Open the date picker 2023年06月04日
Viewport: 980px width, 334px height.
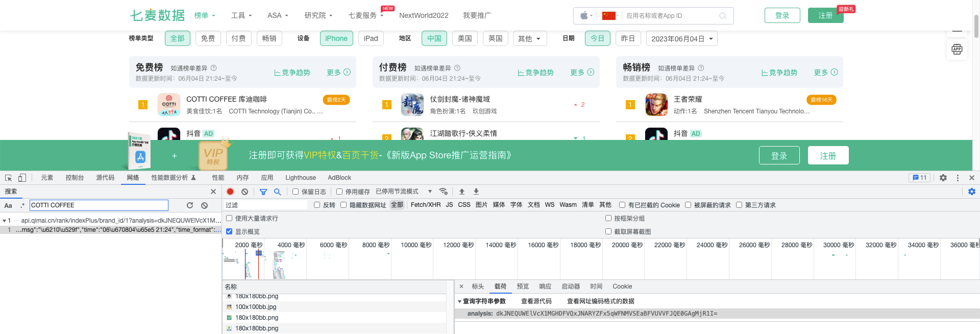pos(682,38)
